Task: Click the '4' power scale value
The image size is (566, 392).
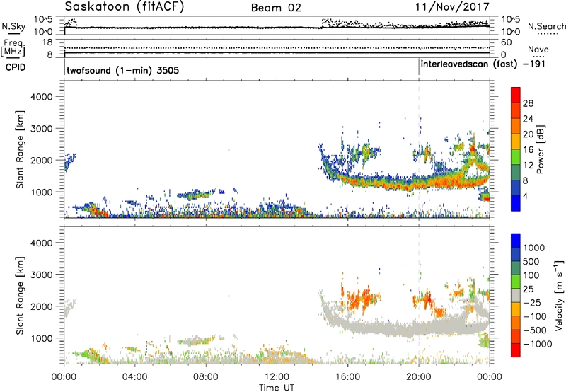Action: (x=525, y=197)
